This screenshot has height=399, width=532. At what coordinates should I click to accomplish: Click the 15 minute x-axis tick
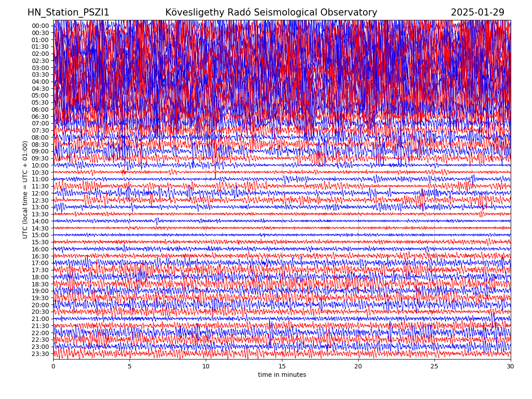[x=282, y=366]
